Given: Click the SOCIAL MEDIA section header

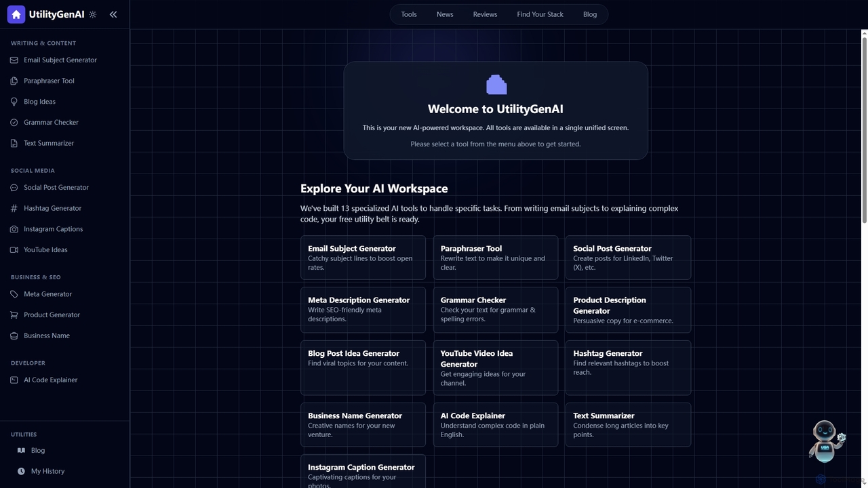Looking at the screenshot, I should coord(33,171).
